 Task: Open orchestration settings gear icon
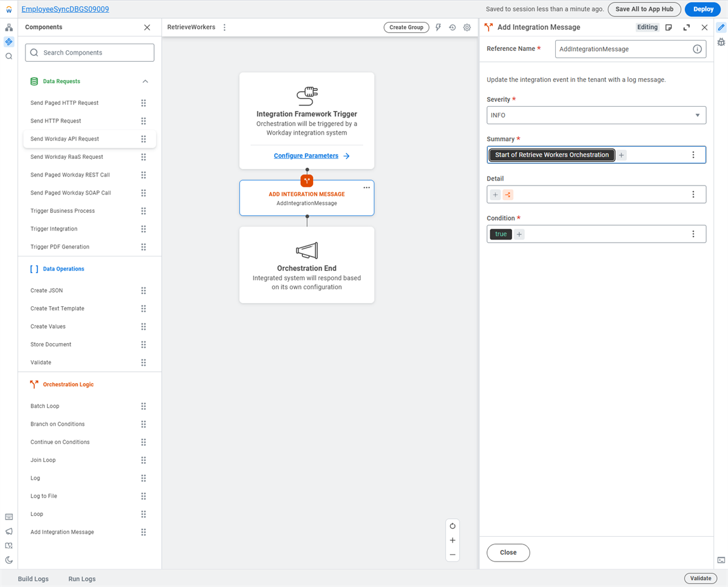pyautogui.click(x=467, y=27)
